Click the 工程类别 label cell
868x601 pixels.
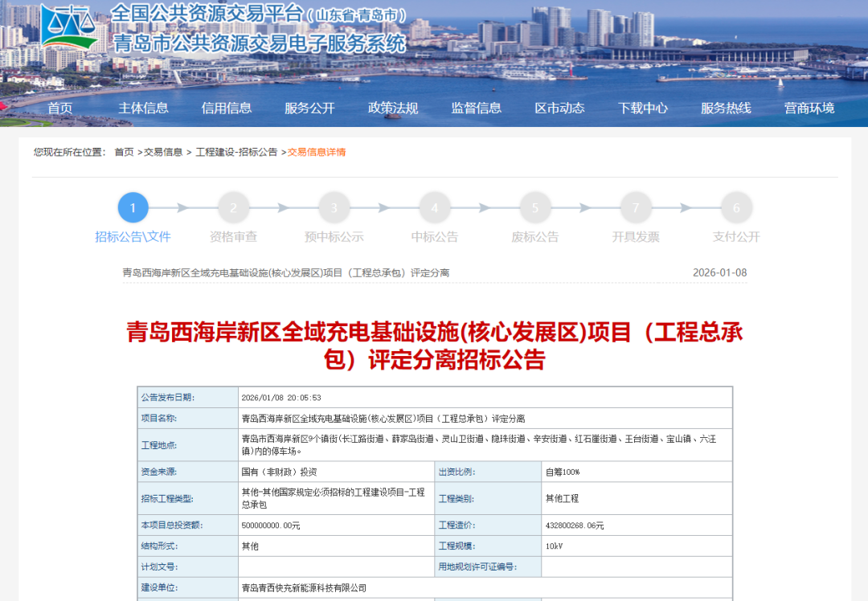point(488,499)
